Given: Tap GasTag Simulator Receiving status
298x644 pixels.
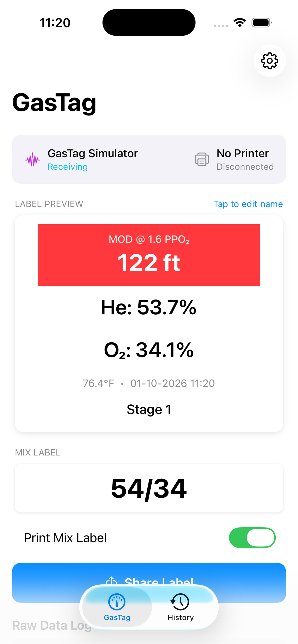Looking at the screenshot, I should pyautogui.click(x=93, y=159).
